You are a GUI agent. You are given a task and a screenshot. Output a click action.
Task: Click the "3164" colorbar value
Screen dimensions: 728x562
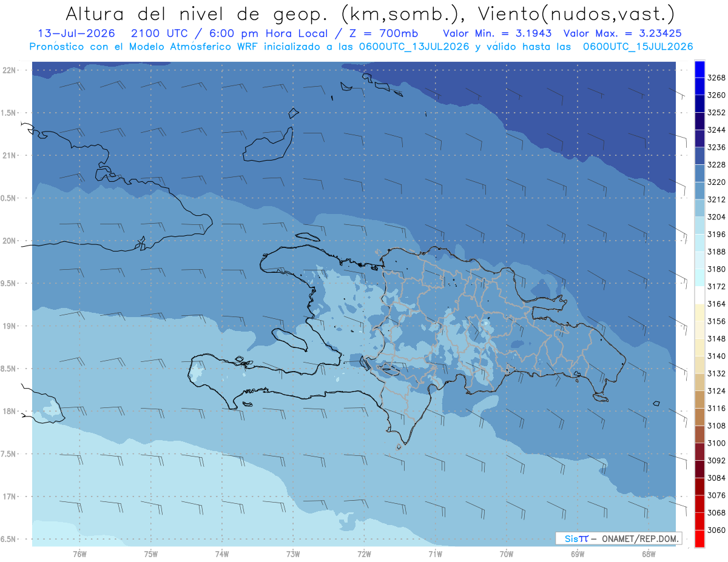716,304
